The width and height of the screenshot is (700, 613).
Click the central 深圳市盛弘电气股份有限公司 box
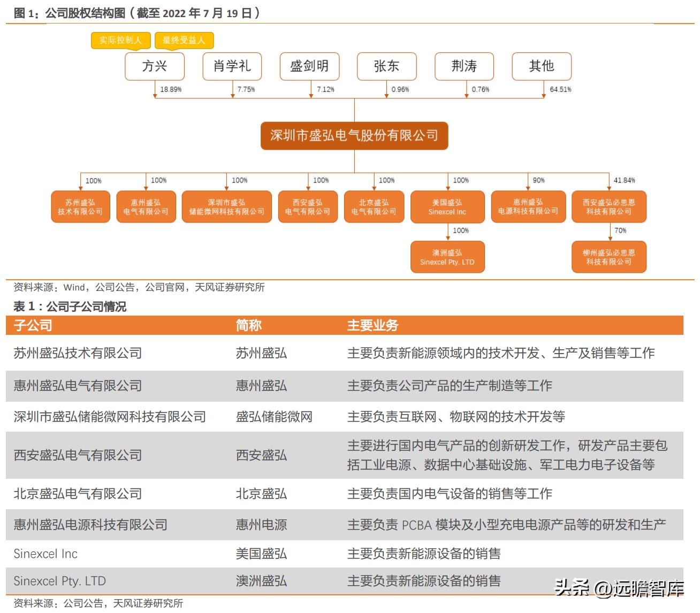355,136
